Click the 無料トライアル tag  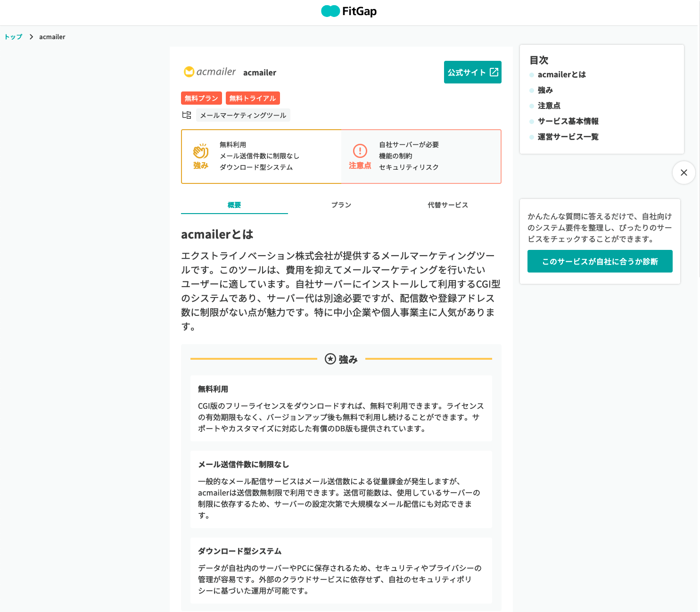pyautogui.click(x=253, y=98)
